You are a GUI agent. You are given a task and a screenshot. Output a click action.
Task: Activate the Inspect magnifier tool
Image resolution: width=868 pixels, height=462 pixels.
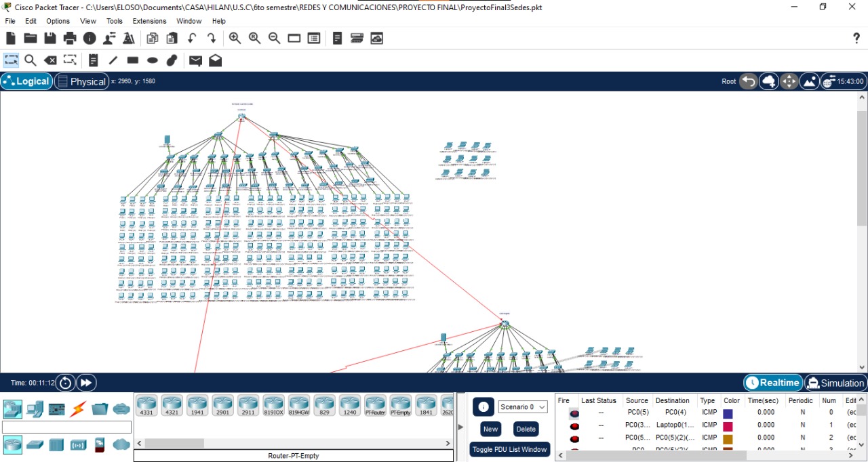click(31, 60)
